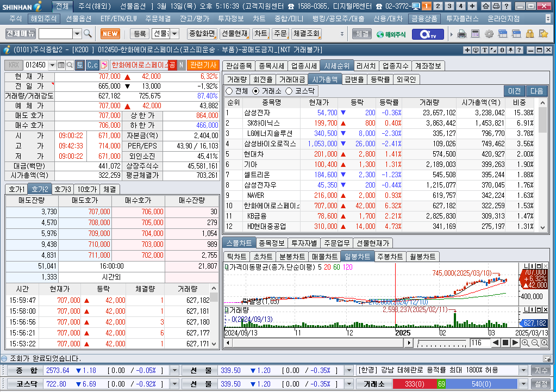
Task: Select the 거래소 radio button
Action: tap(255, 91)
